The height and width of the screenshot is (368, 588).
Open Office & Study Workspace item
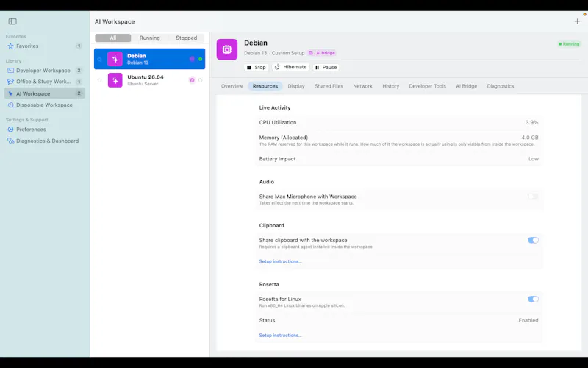point(45,82)
